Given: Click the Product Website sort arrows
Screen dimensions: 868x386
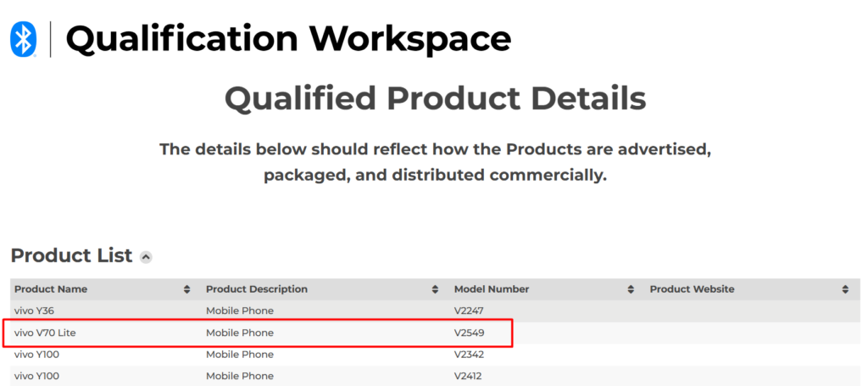Looking at the screenshot, I should (x=845, y=289).
